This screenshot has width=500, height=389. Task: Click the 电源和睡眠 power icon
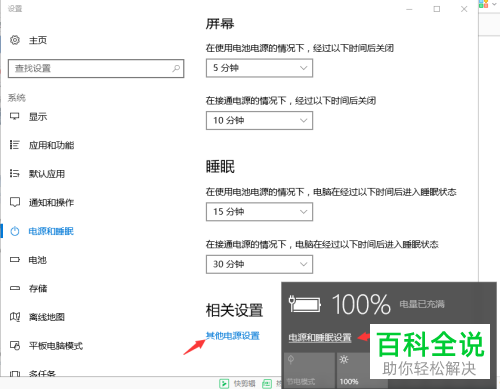click(15, 231)
